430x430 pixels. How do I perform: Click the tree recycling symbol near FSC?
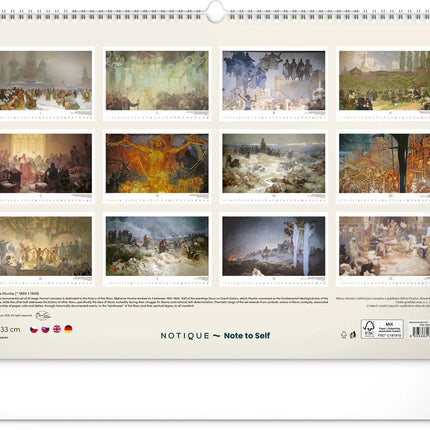click(x=344, y=334)
